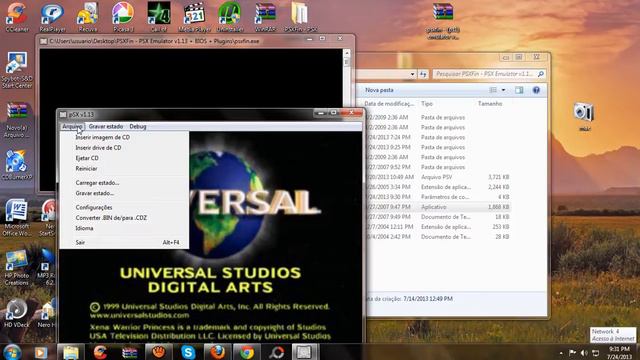This screenshot has width=640, height=360.
Task: Select the camera icon on the right of the desktop
Action: tap(584, 116)
